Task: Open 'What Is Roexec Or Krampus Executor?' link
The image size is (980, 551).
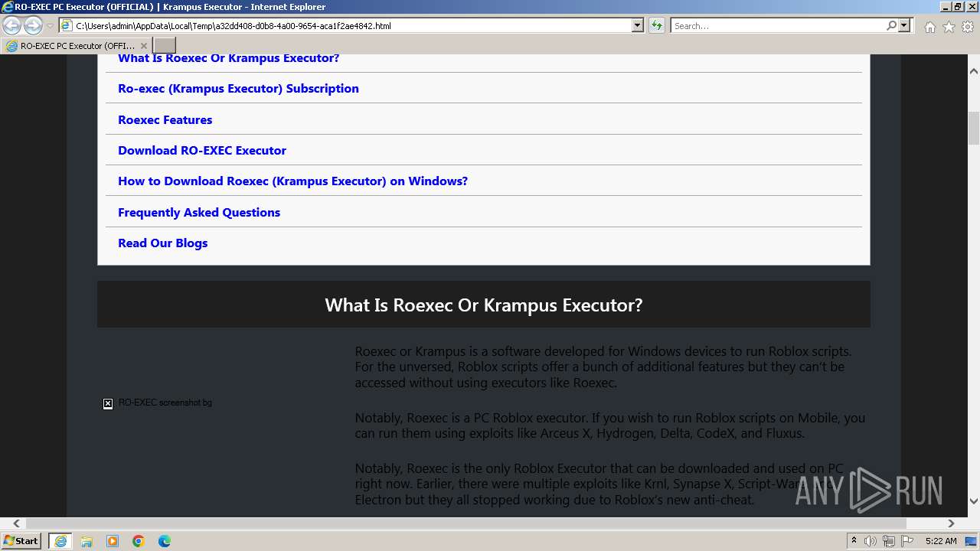Action: (x=228, y=58)
